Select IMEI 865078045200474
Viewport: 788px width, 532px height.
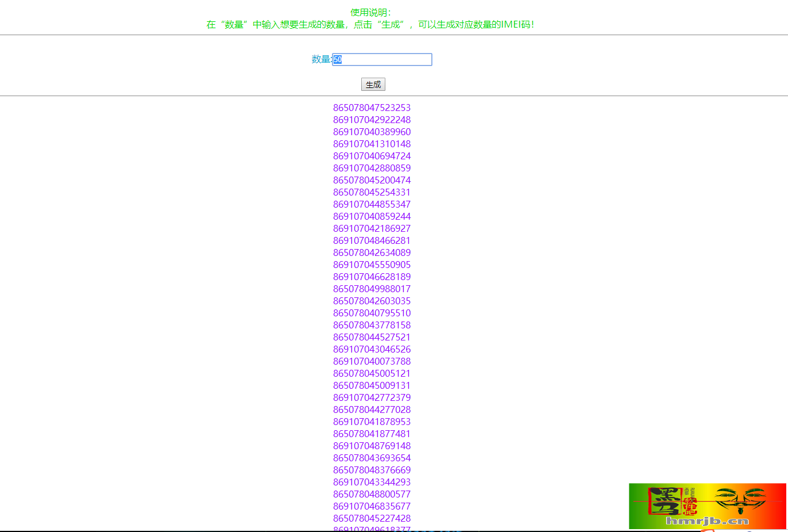pos(372,180)
